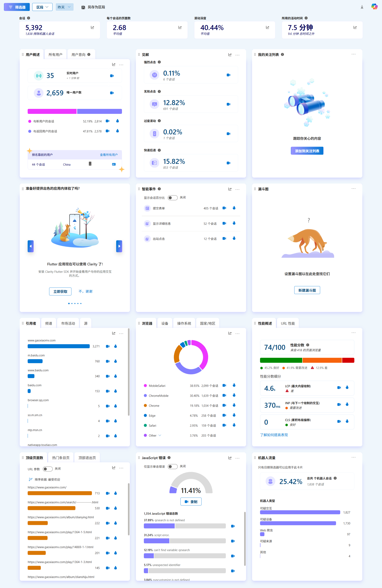Enable show only click errors toggle
This screenshot has width=382, height=588.
[172, 466]
